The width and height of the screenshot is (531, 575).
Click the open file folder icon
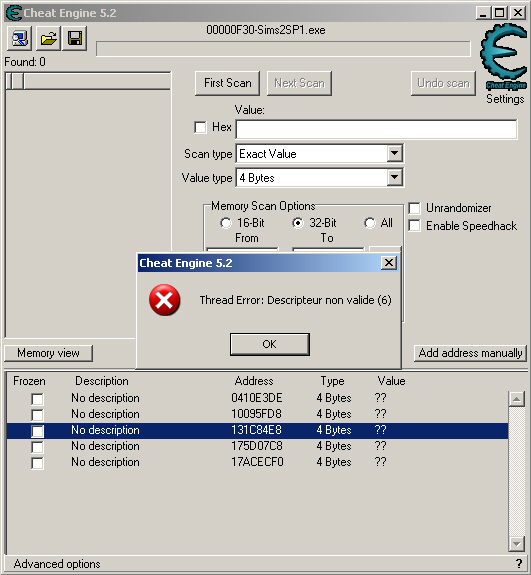click(x=48, y=38)
